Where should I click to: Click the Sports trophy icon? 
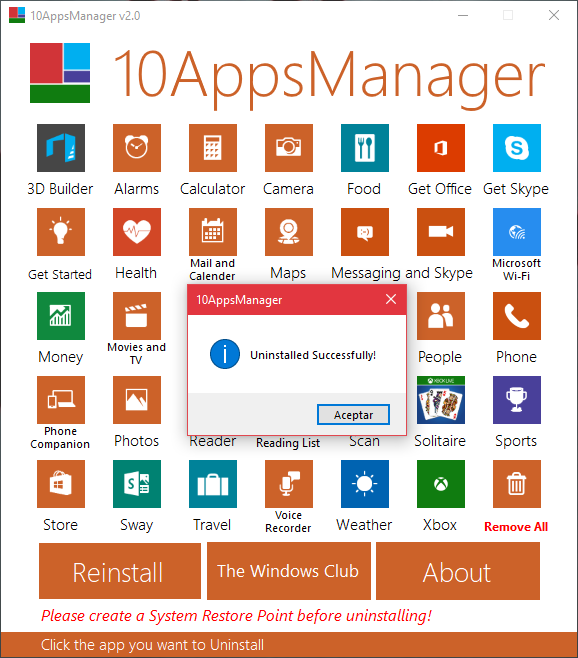[x=517, y=400]
